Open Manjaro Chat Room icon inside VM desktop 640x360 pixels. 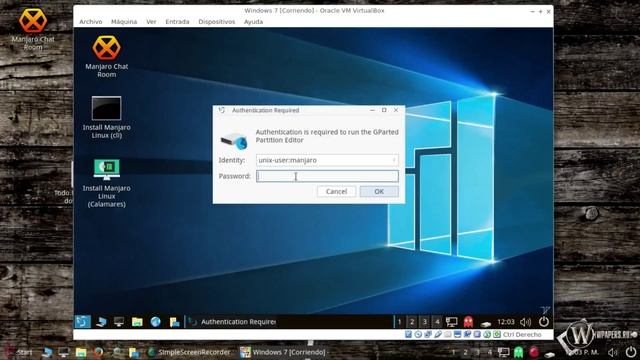point(107,57)
